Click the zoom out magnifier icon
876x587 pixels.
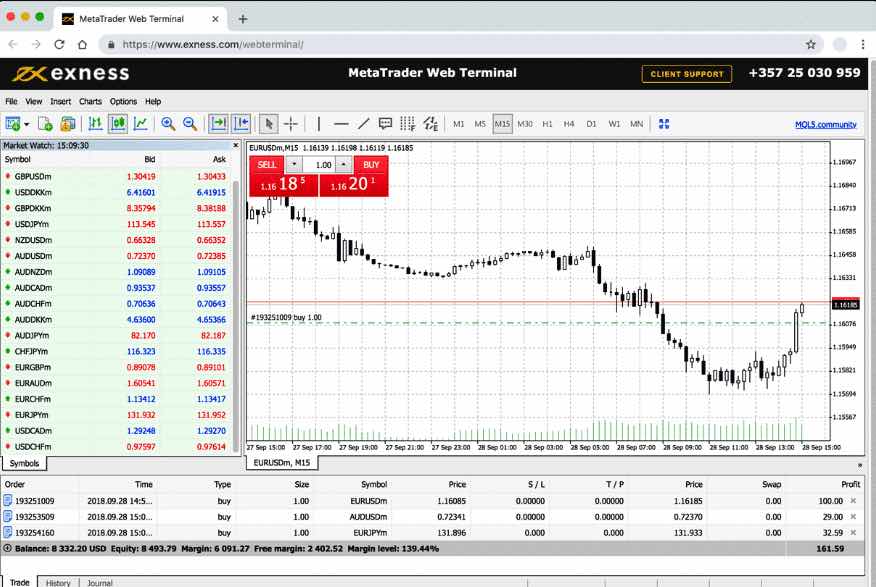189,124
